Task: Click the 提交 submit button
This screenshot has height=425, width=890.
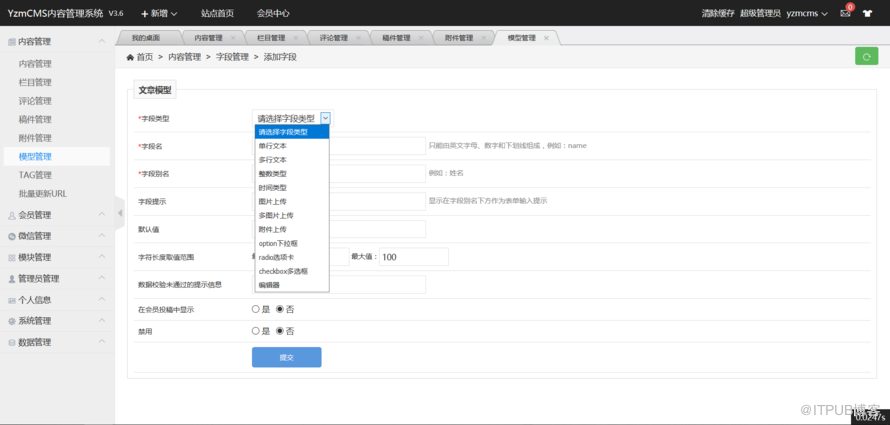Action: tap(287, 357)
